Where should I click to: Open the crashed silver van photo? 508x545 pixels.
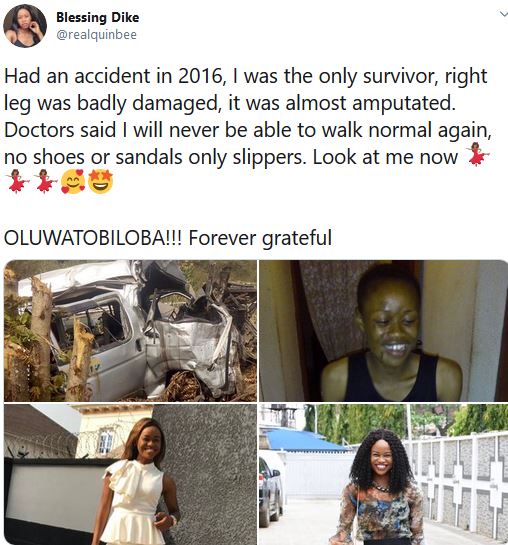pyautogui.click(x=131, y=331)
